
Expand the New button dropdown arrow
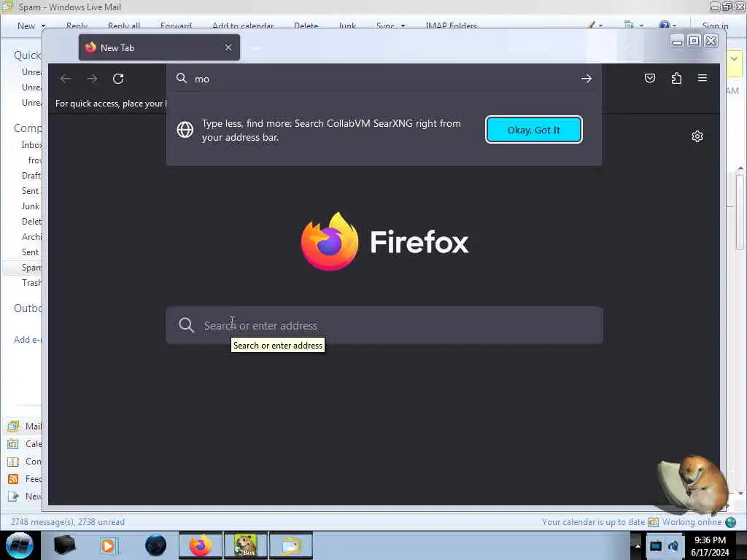[43, 26]
